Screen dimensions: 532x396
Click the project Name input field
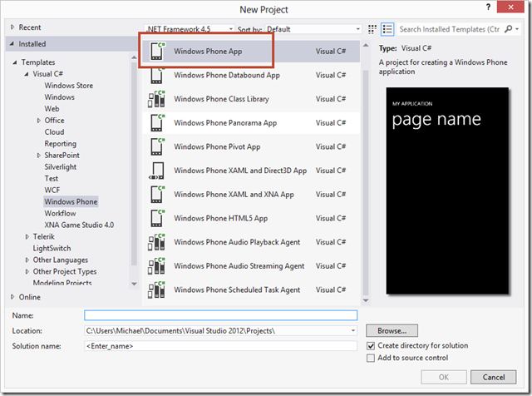pyautogui.click(x=220, y=315)
